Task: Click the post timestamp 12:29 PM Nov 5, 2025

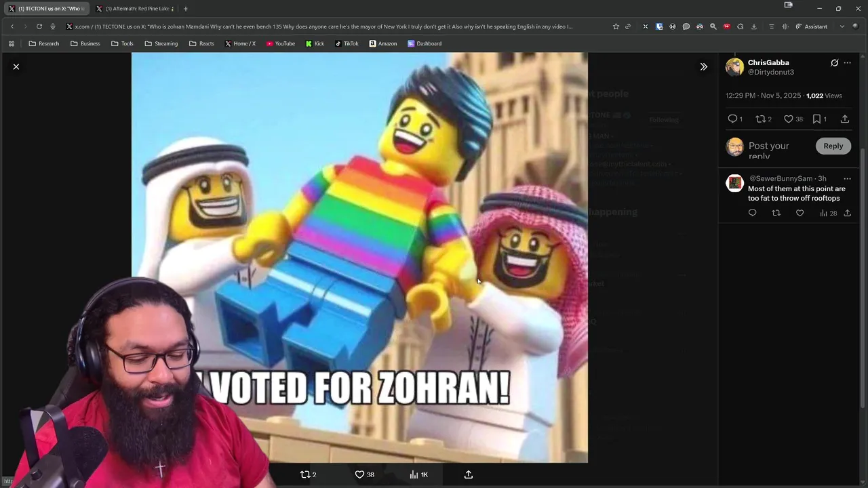Action: coord(764,96)
